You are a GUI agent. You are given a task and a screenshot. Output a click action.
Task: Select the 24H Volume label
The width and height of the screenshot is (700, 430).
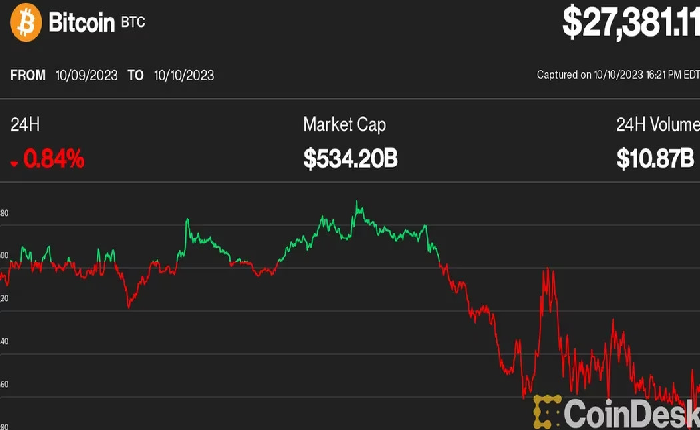point(658,125)
